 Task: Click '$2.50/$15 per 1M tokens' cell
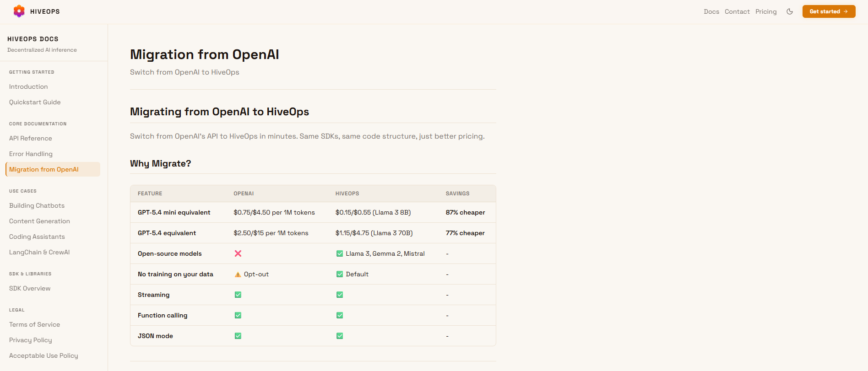pos(271,233)
